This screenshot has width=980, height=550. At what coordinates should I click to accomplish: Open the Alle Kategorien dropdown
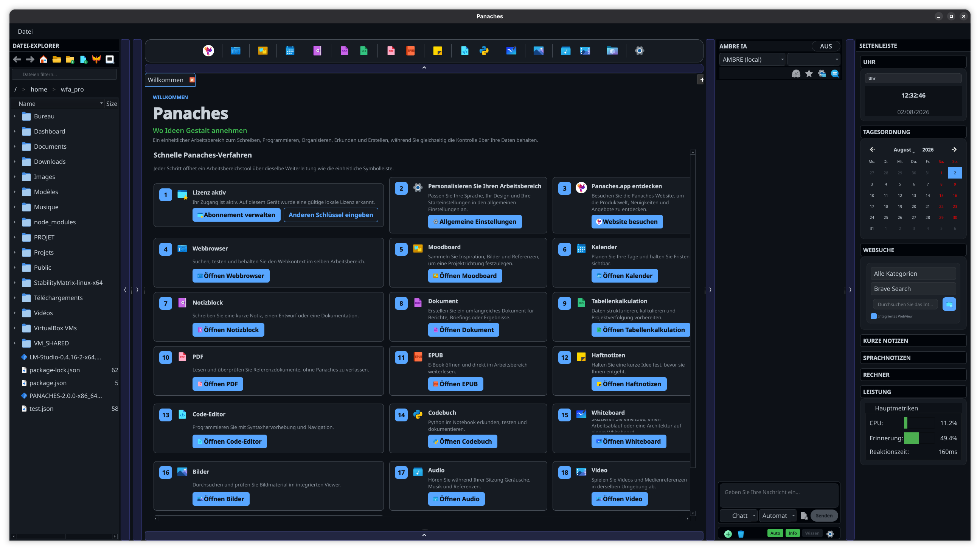pos(913,273)
